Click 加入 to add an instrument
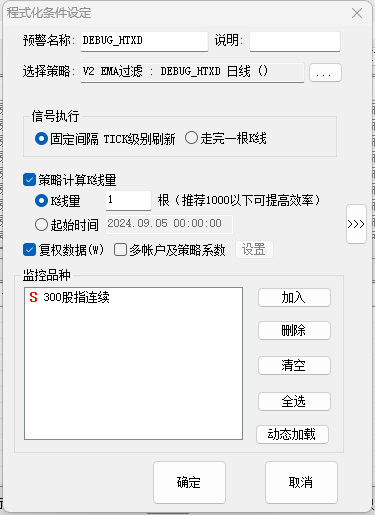The width and height of the screenshot is (375, 515). coord(294,297)
